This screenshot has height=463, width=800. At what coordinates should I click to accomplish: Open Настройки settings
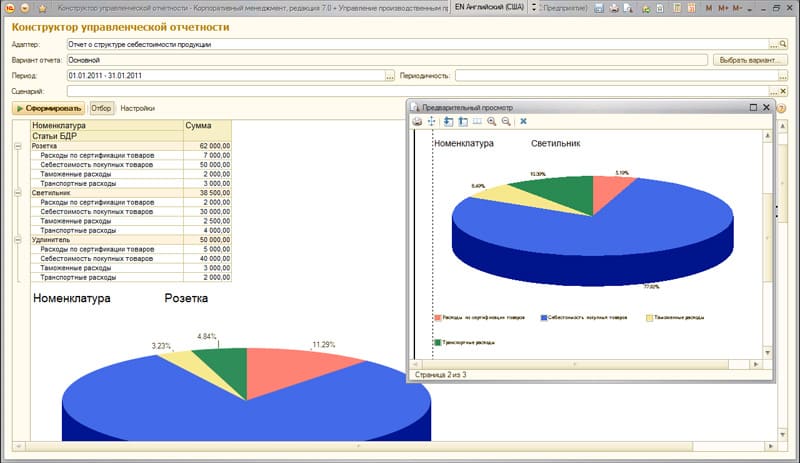[x=137, y=108]
